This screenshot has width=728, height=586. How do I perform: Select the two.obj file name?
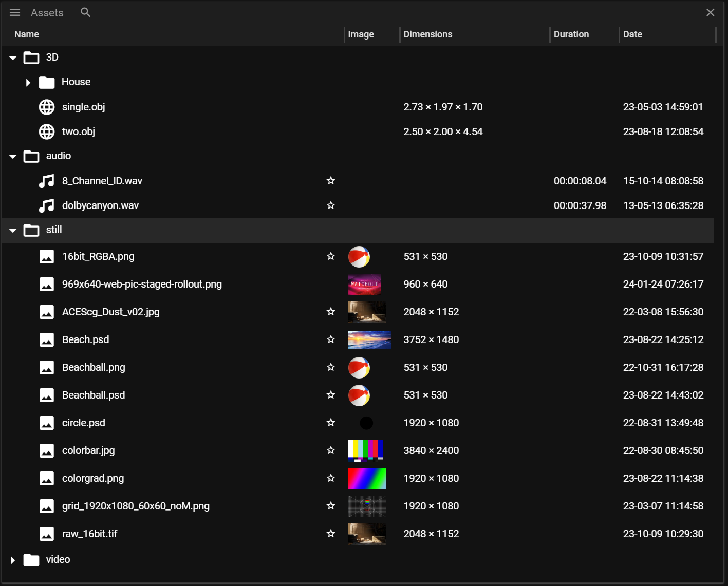[x=79, y=131]
